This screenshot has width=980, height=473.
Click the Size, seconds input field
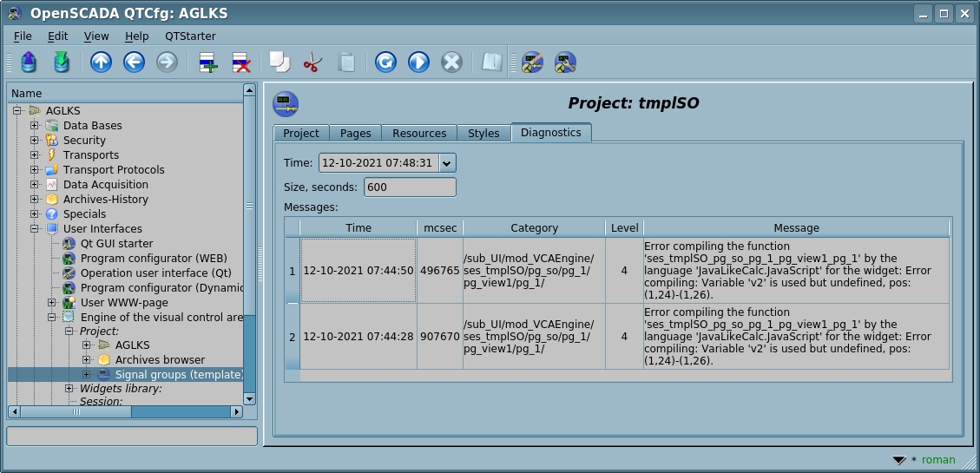(x=410, y=187)
